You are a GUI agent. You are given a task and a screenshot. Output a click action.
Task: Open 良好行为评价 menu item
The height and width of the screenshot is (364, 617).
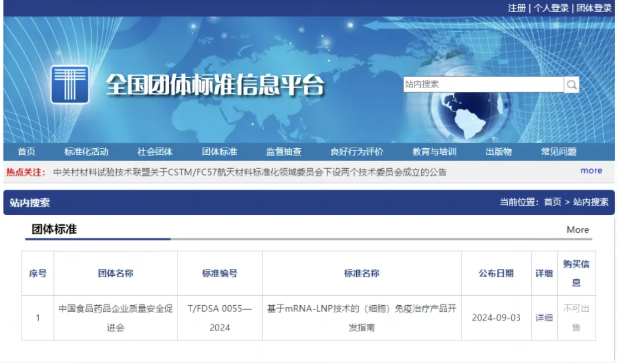pyautogui.click(x=357, y=152)
